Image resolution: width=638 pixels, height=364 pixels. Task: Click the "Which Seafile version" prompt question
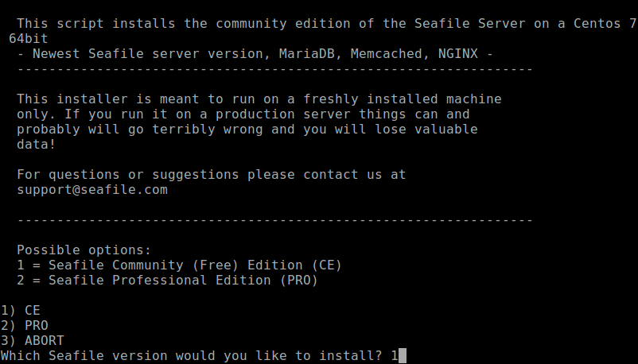(191, 356)
